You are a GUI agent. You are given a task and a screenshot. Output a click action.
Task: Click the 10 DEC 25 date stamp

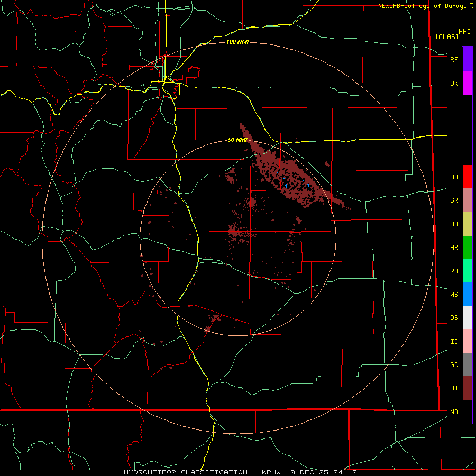point(307,472)
